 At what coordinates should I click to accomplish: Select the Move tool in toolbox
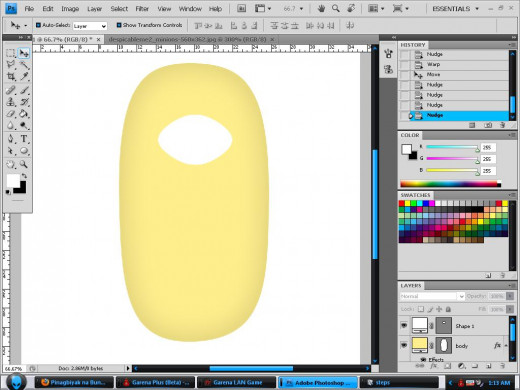(24, 53)
